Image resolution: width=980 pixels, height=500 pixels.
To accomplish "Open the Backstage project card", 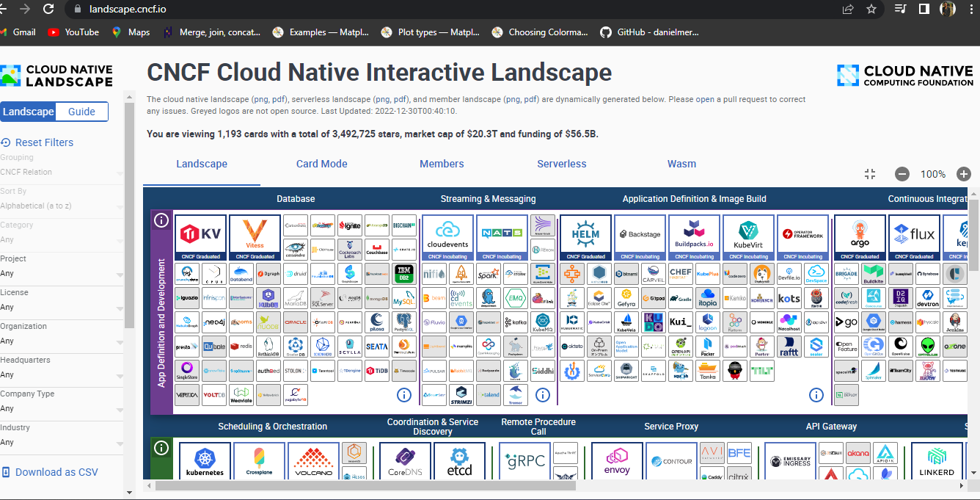I will tap(640, 237).
